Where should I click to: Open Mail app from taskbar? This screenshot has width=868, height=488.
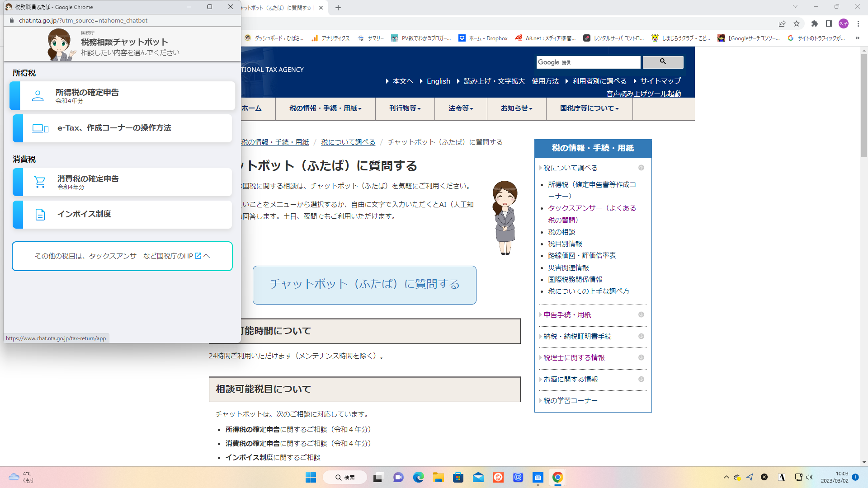(478, 477)
